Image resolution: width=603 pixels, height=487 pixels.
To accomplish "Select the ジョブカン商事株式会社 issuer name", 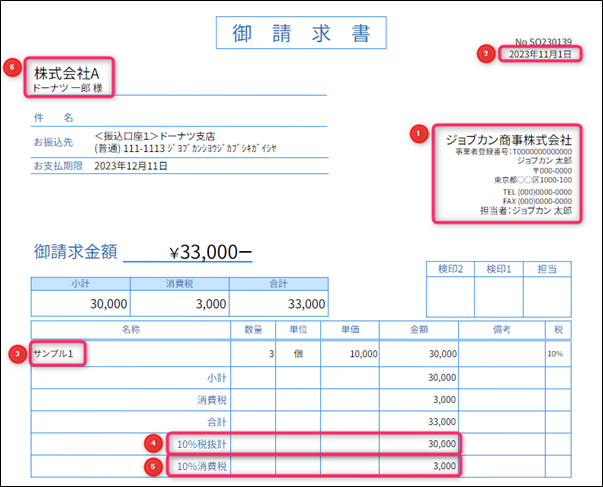I will coord(508,140).
